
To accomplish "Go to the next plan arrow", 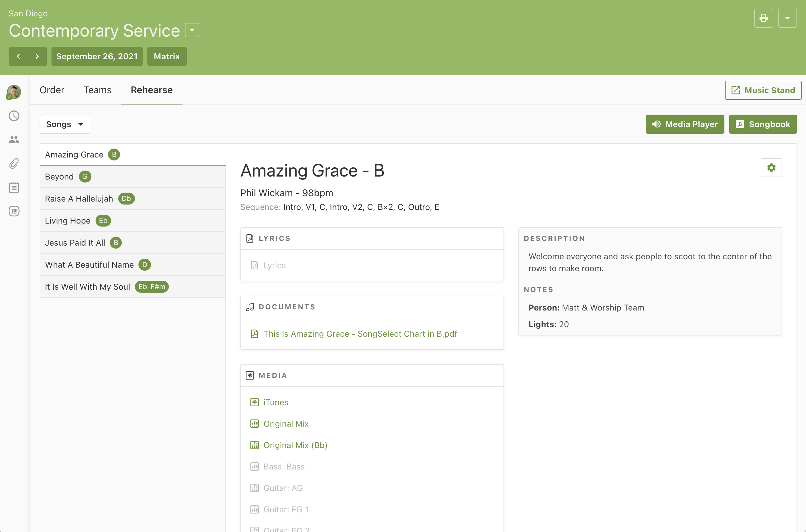I will click(37, 56).
